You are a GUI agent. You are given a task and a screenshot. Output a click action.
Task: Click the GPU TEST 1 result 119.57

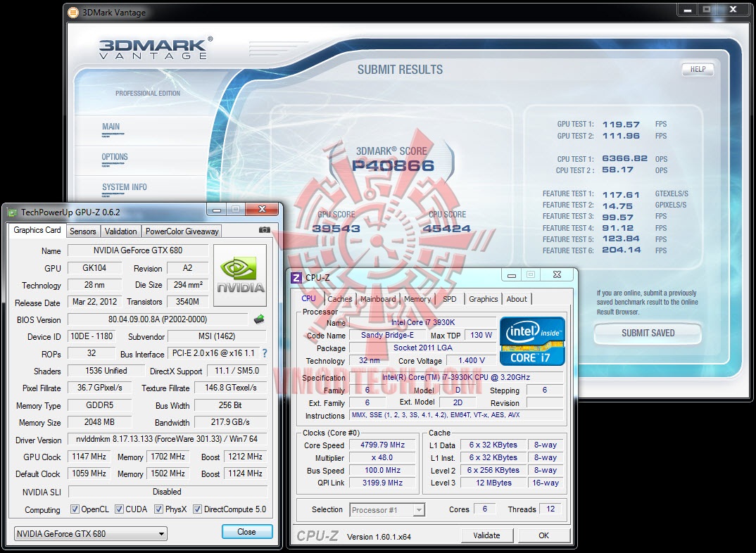click(x=621, y=125)
